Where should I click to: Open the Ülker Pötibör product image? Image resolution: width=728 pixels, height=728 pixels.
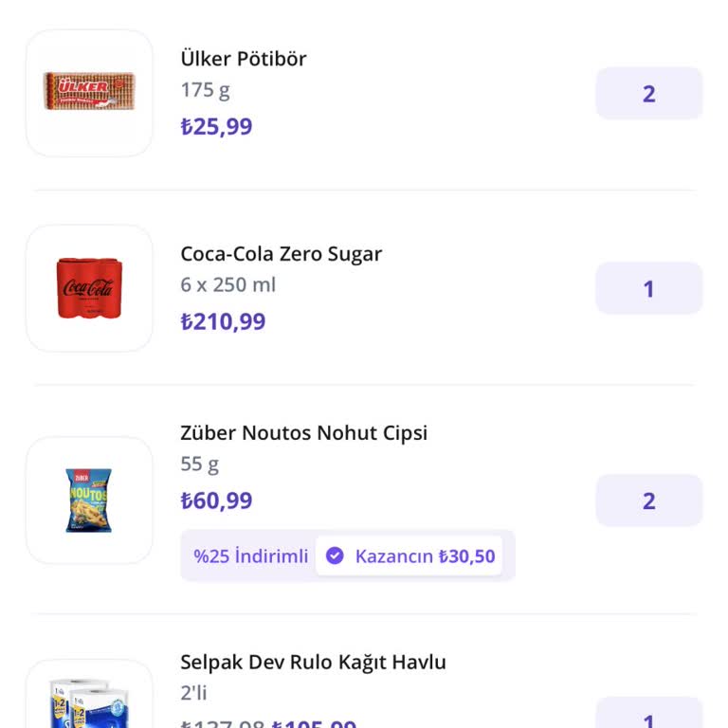[x=89, y=93]
